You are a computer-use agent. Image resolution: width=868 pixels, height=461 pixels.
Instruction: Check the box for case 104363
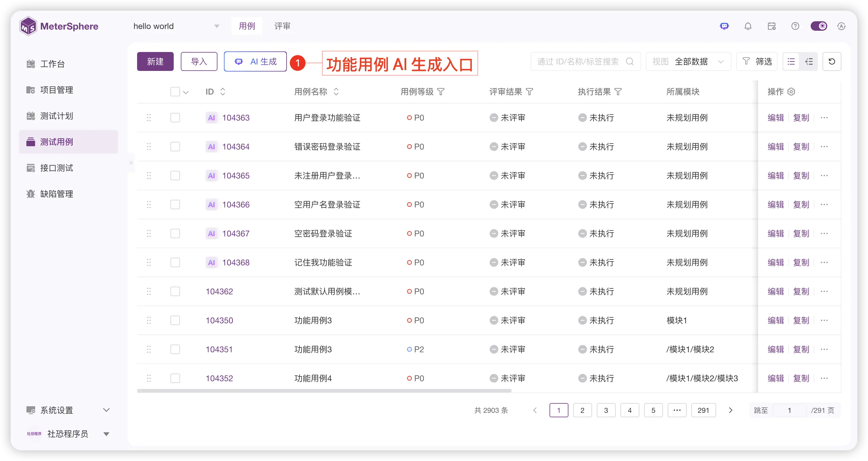tap(175, 118)
